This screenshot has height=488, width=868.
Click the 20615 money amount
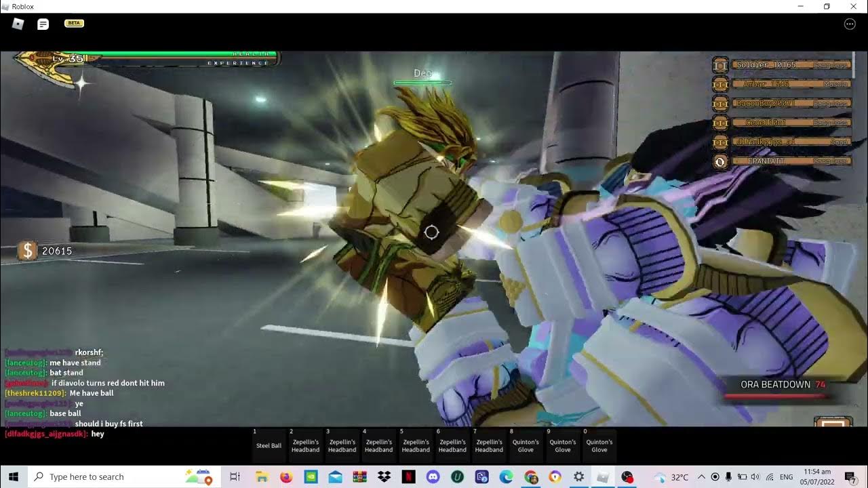pos(57,251)
